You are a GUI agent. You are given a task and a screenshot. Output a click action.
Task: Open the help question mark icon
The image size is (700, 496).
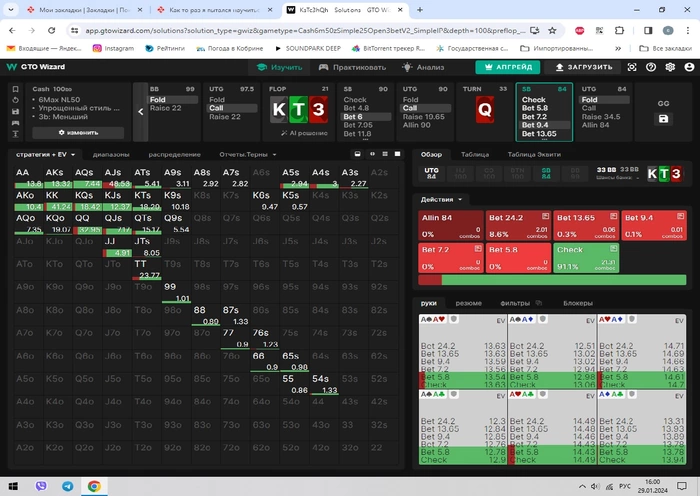651,67
